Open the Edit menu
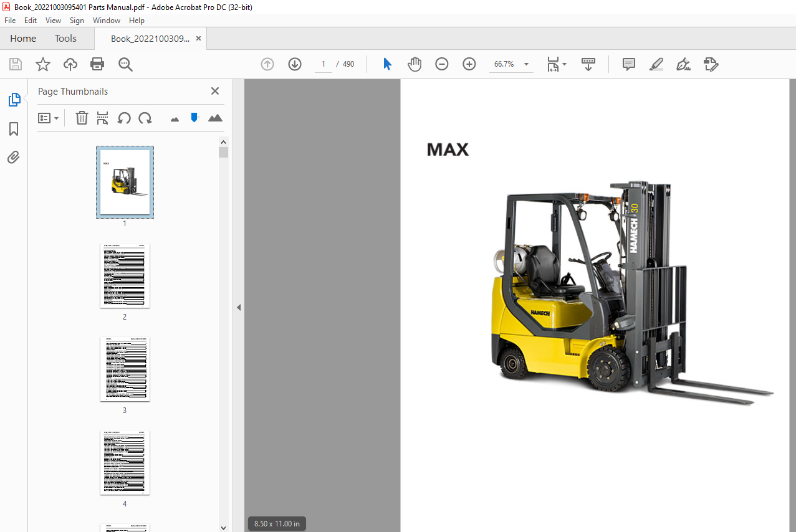The height and width of the screenshot is (532, 796). (31, 21)
